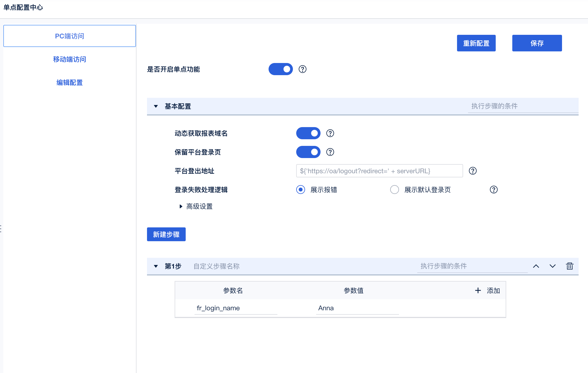
Task: Select 展示默认登录页 radio option
Action: (395, 190)
